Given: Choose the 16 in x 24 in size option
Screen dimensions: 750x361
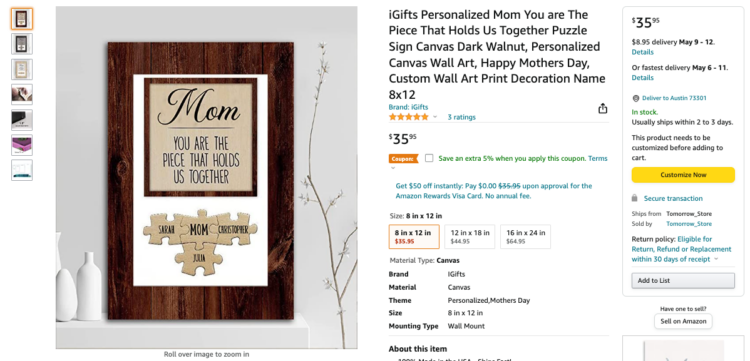Looking at the screenshot, I should (525, 237).
